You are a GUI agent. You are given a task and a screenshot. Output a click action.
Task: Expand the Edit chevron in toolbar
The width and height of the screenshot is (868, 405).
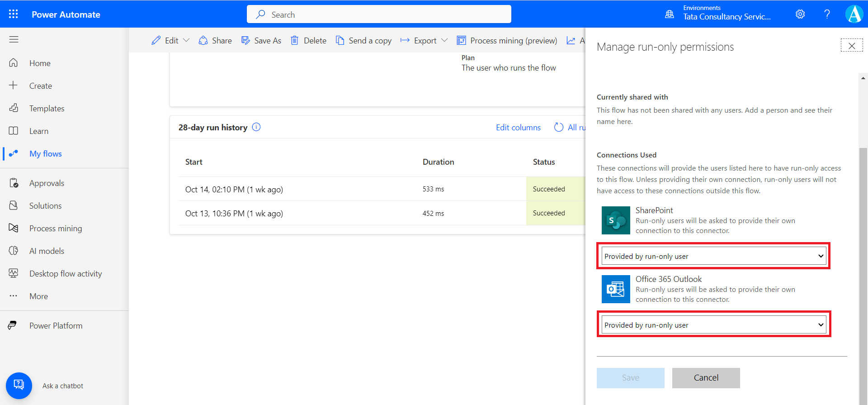pos(186,41)
